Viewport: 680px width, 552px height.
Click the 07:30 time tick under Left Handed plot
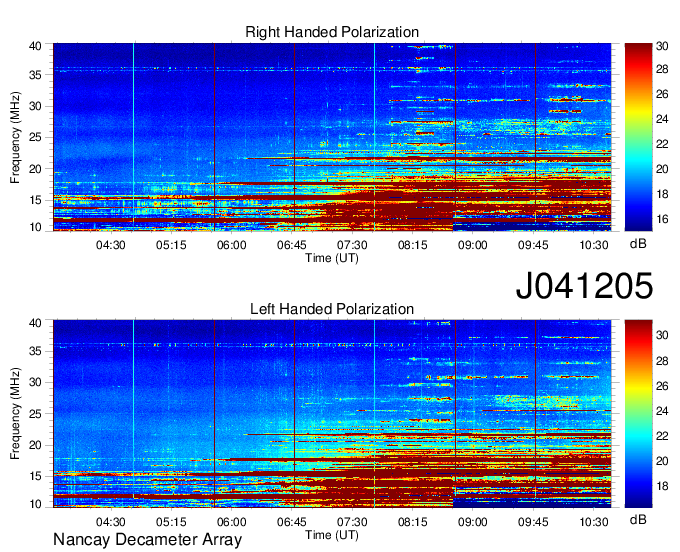click(352, 522)
